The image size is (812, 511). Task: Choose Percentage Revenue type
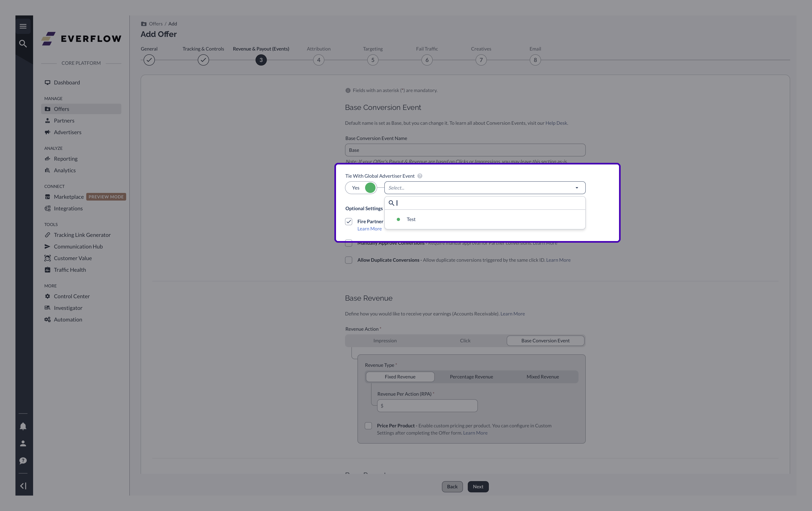(x=471, y=377)
